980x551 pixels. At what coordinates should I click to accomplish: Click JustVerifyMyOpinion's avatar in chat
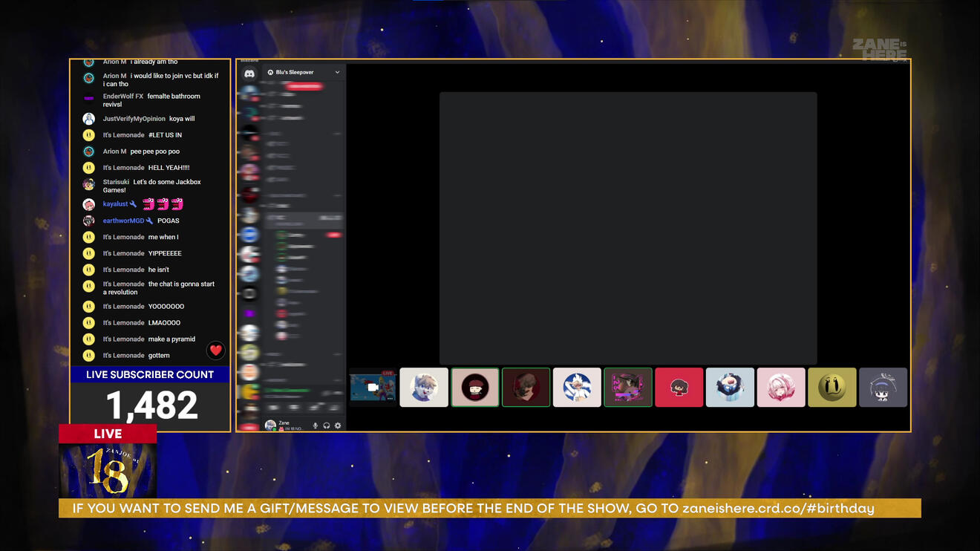click(88, 119)
